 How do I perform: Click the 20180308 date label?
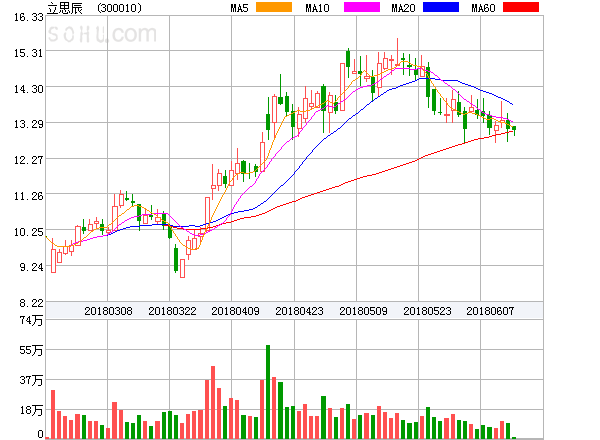point(108,311)
